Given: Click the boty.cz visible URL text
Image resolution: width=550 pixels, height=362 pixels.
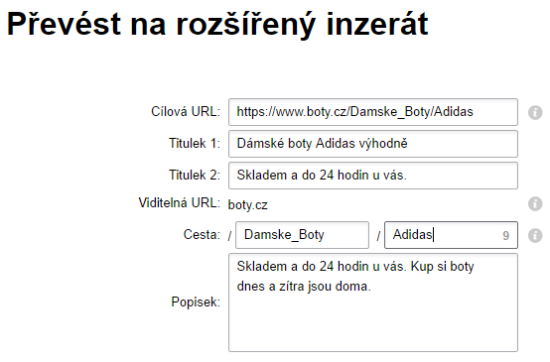Looking at the screenshot, I should [248, 205].
